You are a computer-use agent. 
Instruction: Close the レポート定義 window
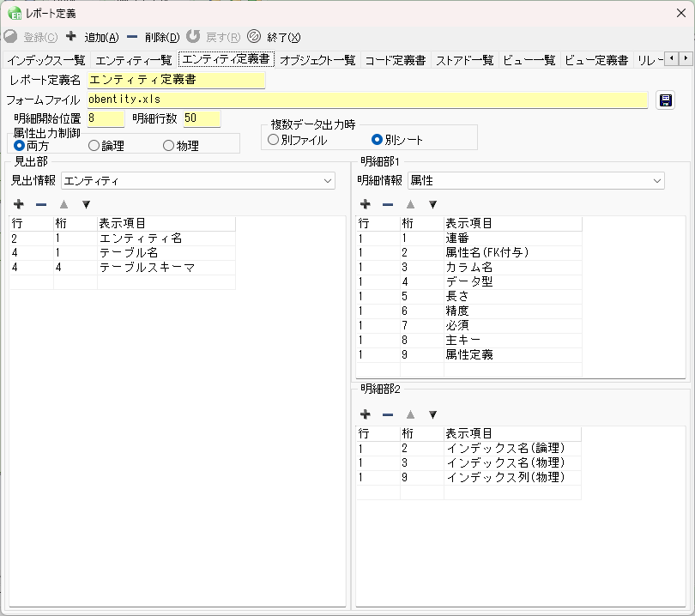coord(681,13)
